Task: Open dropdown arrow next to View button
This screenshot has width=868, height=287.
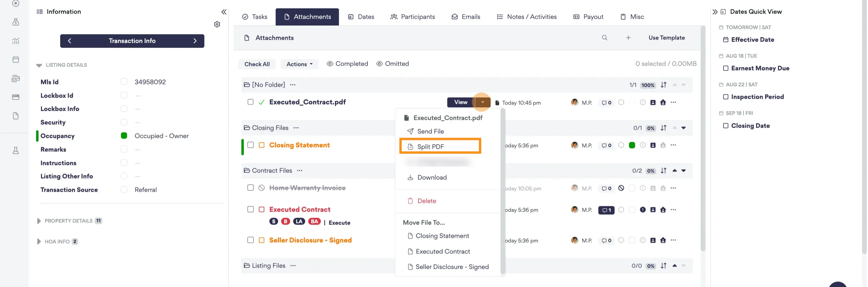Action: pyautogui.click(x=482, y=102)
